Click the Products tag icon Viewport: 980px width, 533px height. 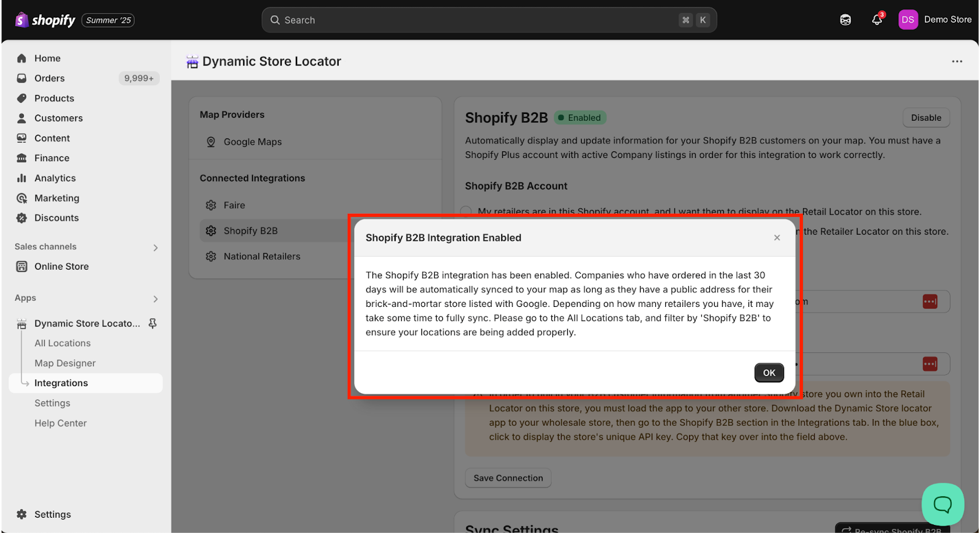click(x=22, y=98)
